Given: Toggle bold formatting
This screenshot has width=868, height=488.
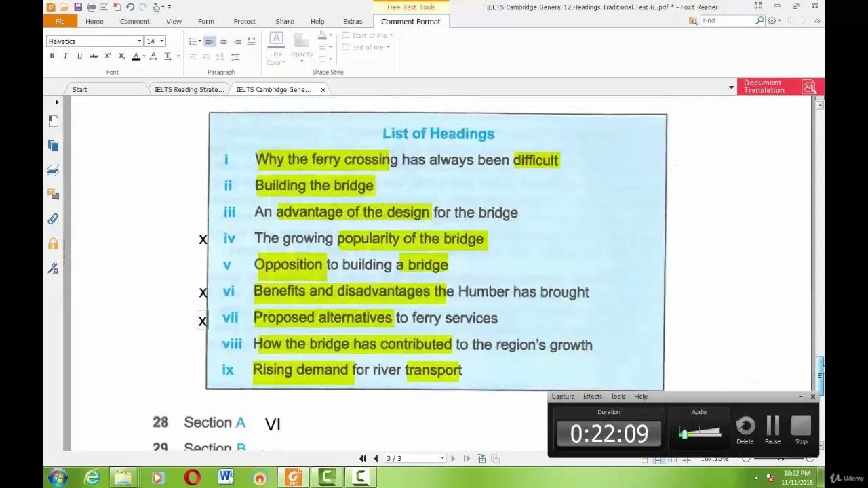Looking at the screenshot, I should (x=52, y=56).
